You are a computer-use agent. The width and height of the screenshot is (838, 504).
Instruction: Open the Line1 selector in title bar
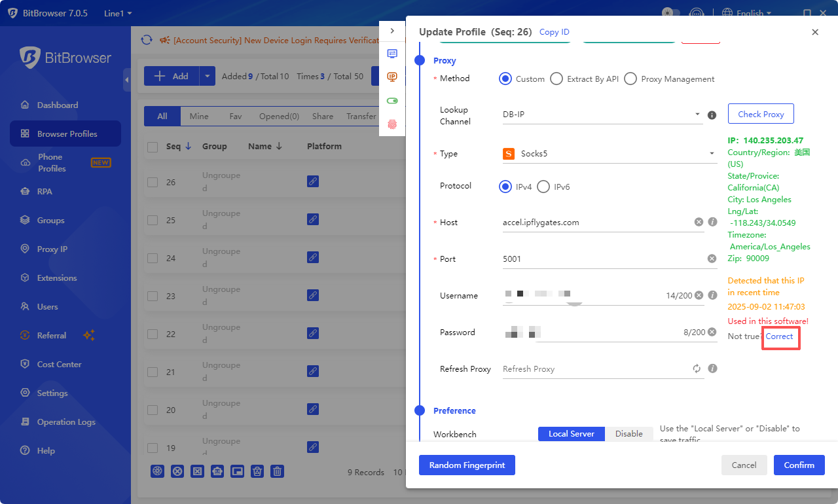tap(118, 13)
